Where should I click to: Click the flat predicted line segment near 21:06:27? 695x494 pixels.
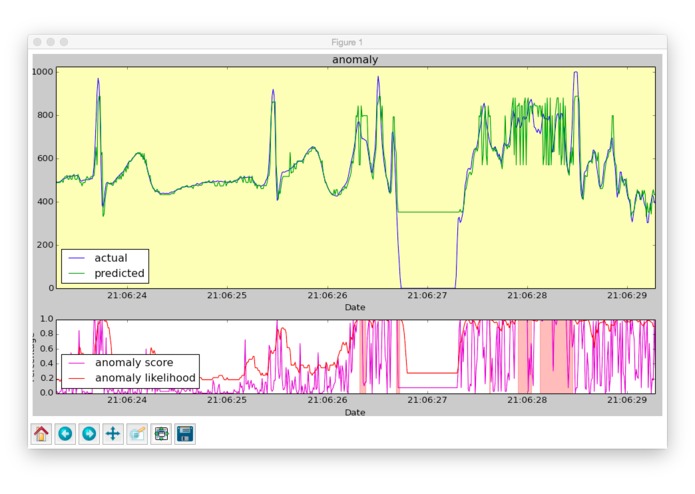pos(428,212)
